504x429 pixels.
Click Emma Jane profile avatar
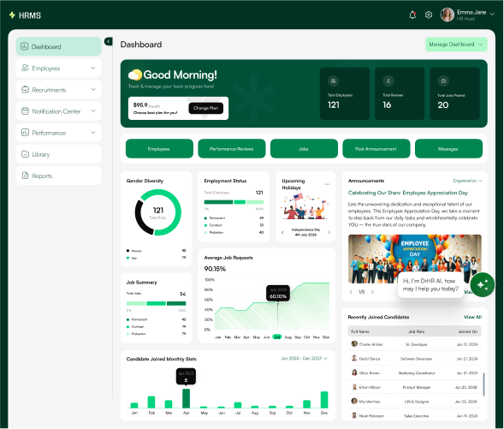448,15
